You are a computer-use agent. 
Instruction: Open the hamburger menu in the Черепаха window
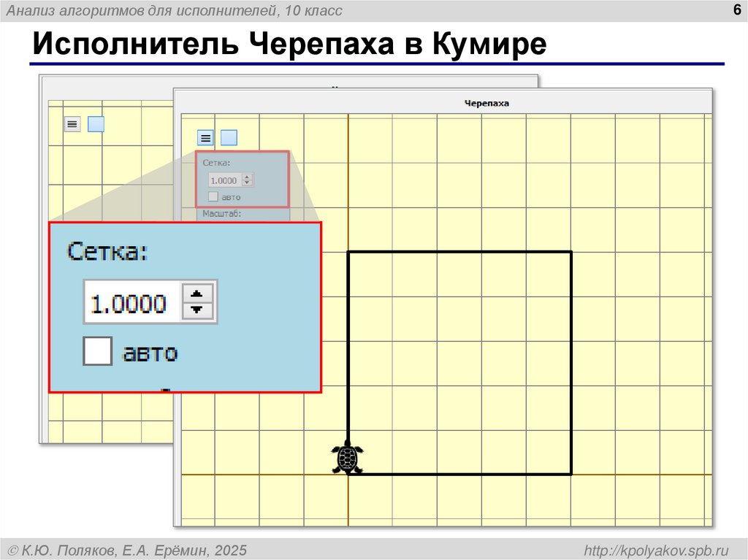pyautogui.click(x=205, y=137)
